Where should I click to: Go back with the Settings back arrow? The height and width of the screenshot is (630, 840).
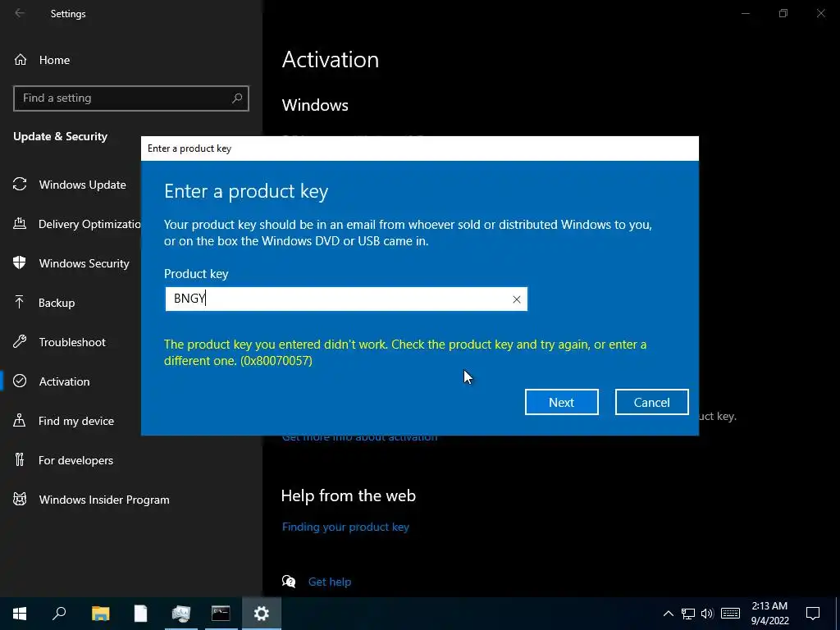point(20,13)
